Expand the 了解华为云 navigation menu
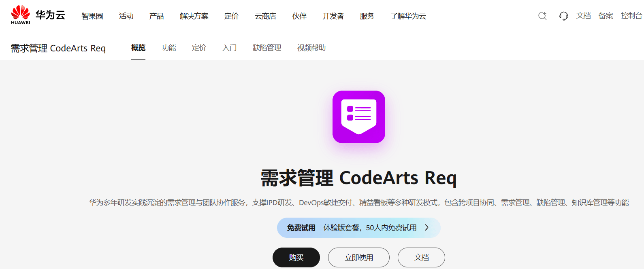The image size is (644, 269). pos(408,16)
